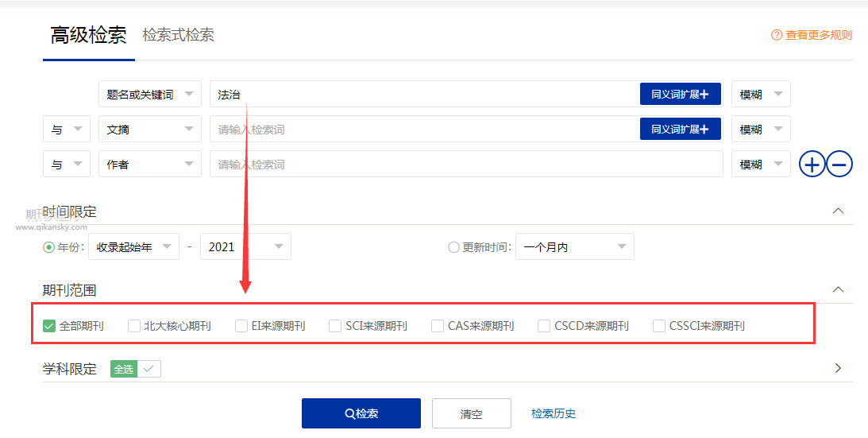Select the 更新时间 radio button
The width and height of the screenshot is (868, 438).
(x=453, y=247)
